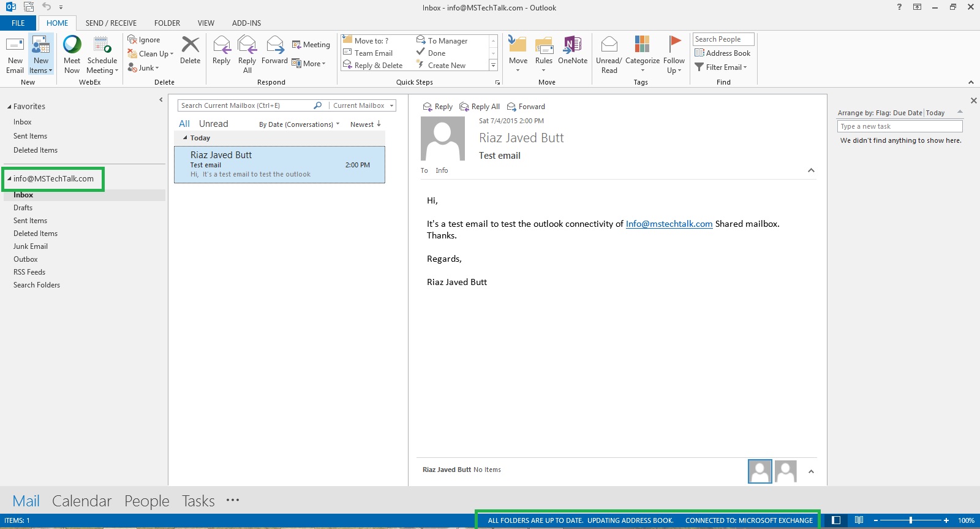Select the Team Email quick step
The width and height of the screenshot is (980, 529).
point(368,53)
